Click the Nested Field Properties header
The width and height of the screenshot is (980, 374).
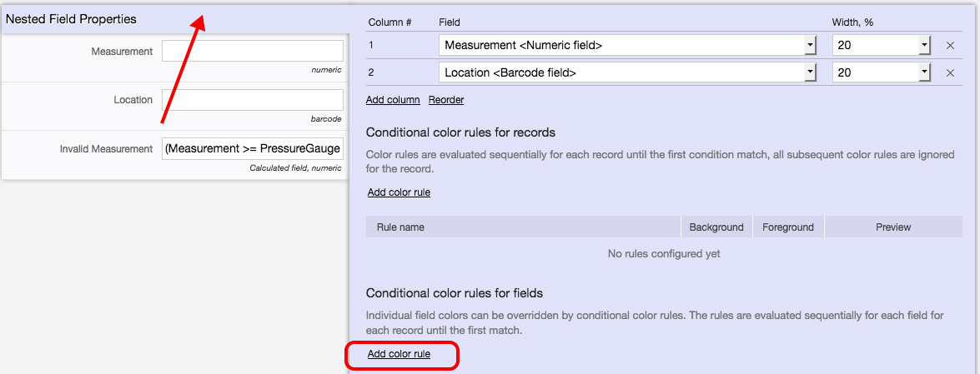click(x=72, y=18)
